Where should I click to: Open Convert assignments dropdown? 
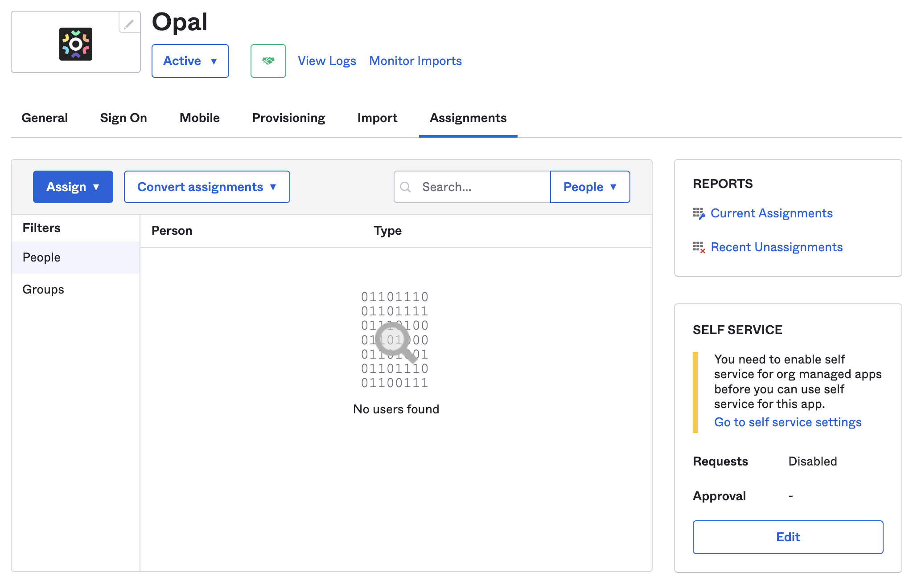(207, 187)
